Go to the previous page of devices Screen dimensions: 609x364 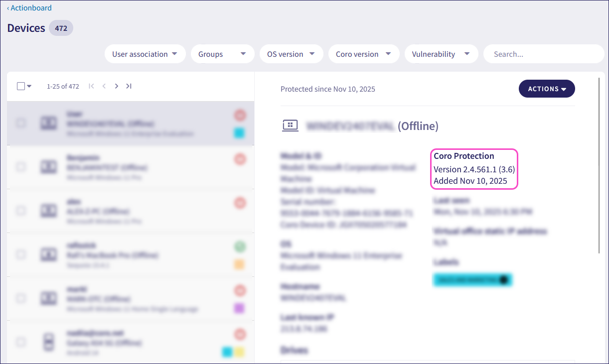point(104,86)
